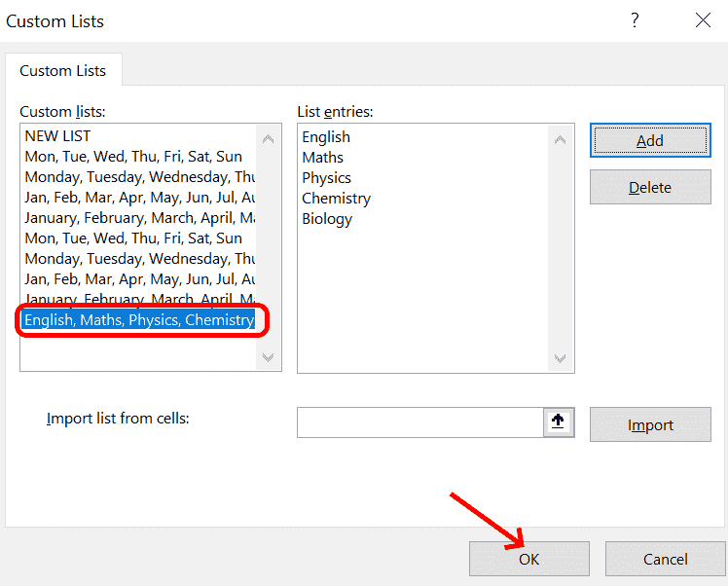The width and height of the screenshot is (728, 586).
Task: Click Biology in List entries
Action: [x=327, y=219]
